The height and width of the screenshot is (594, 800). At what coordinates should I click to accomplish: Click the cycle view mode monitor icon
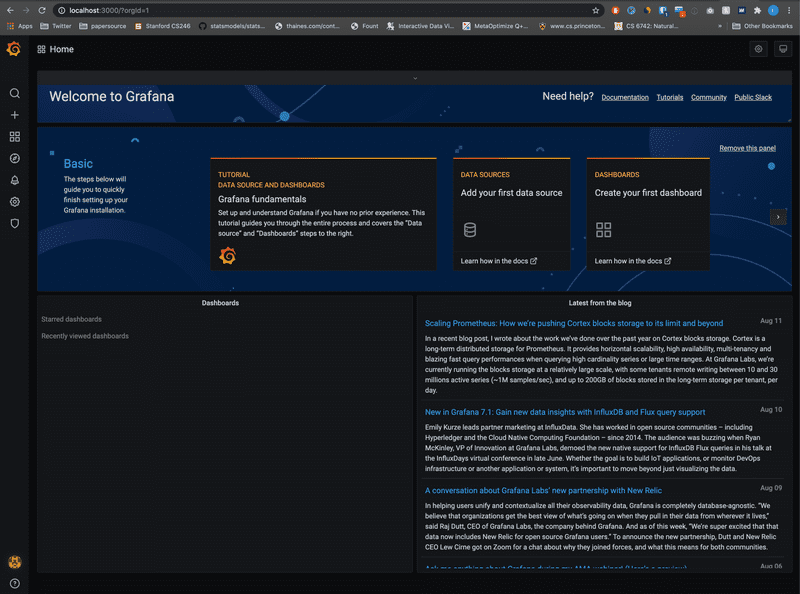click(x=783, y=50)
